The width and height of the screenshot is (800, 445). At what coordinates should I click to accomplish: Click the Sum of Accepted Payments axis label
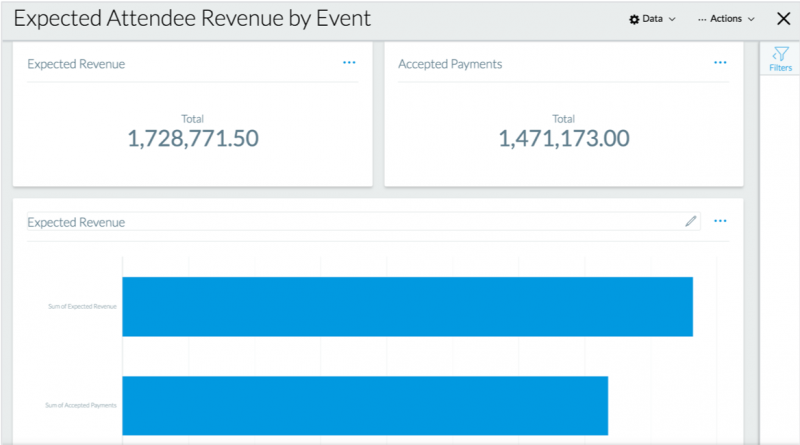coord(82,405)
